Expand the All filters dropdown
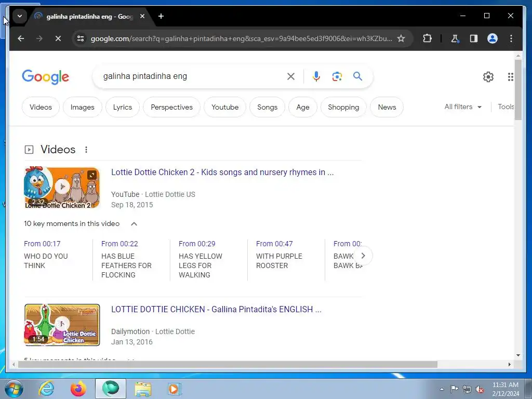This screenshot has height=399, width=532. 463,107
